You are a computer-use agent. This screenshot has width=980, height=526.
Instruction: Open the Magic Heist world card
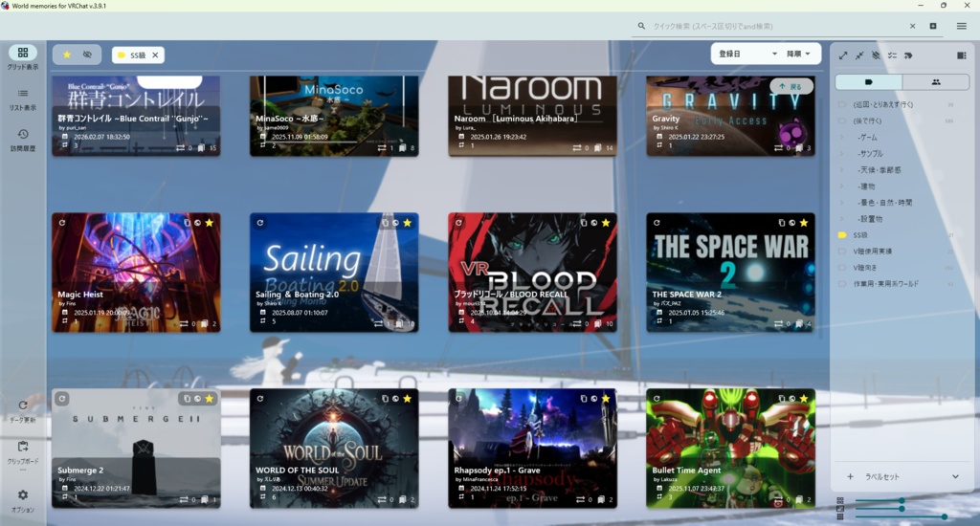point(136,273)
